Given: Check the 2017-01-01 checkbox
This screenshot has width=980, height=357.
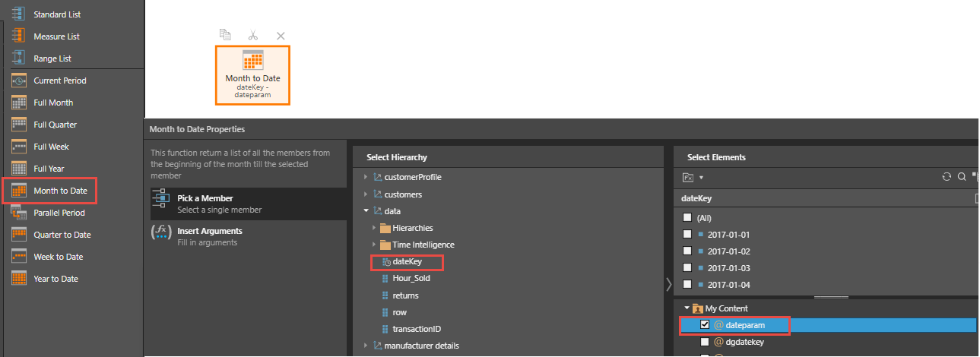Looking at the screenshot, I should pyautogui.click(x=687, y=235).
